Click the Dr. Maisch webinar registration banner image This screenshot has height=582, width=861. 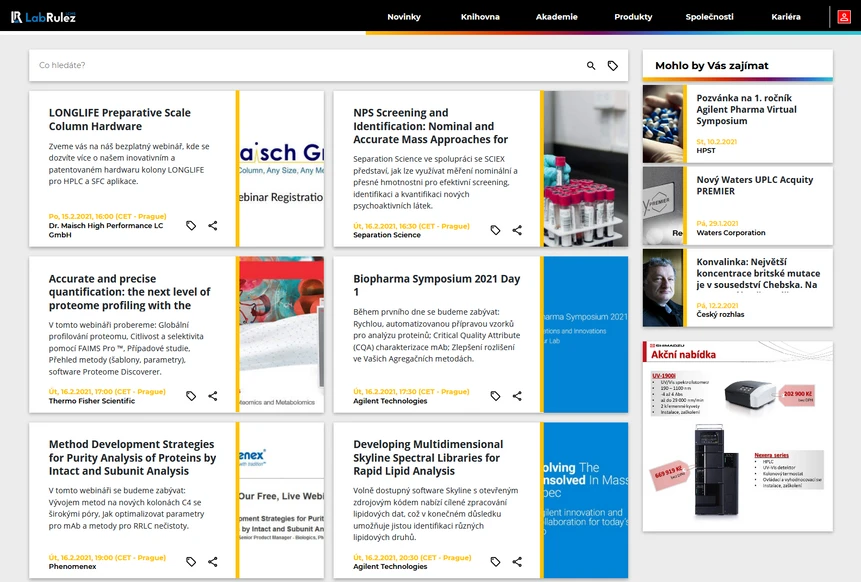tap(282, 169)
